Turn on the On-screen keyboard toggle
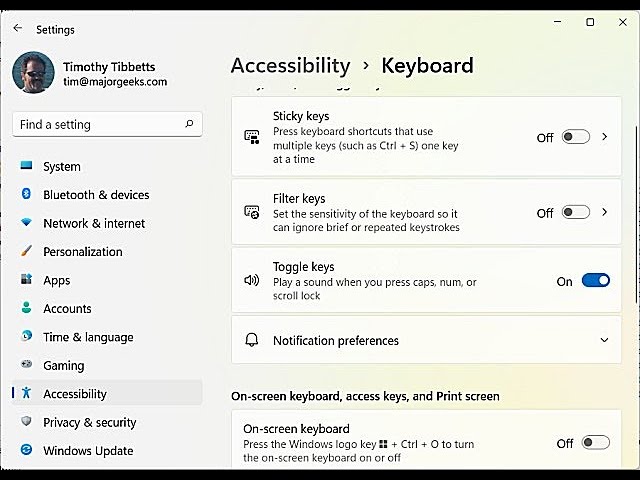The image size is (640, 480). (x=595, y=442)
